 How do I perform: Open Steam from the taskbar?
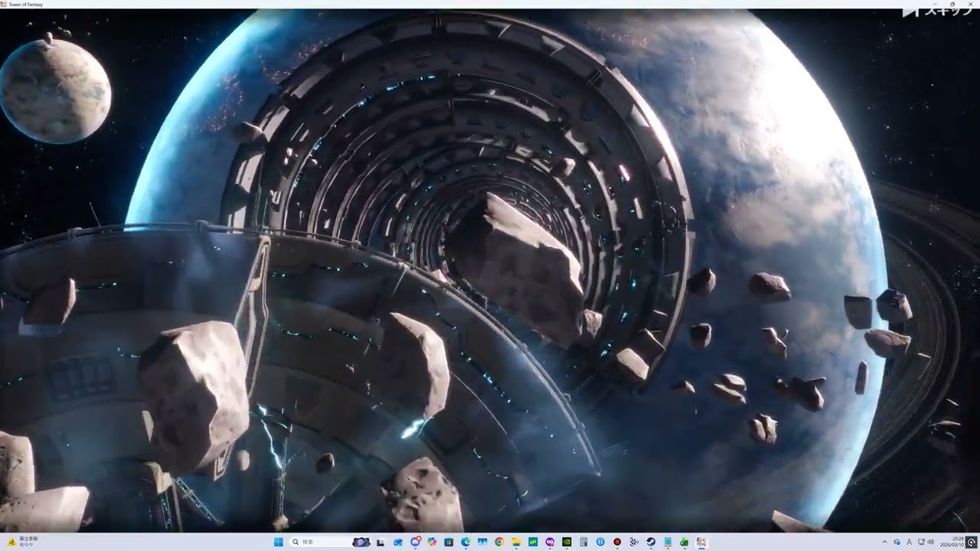click(x=651, y=542)
